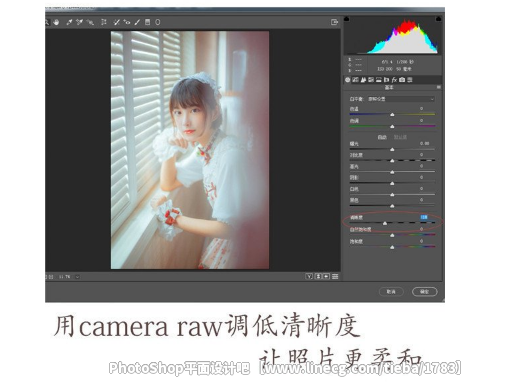Click the Exposure slider handle

click(x=392, y=150)
